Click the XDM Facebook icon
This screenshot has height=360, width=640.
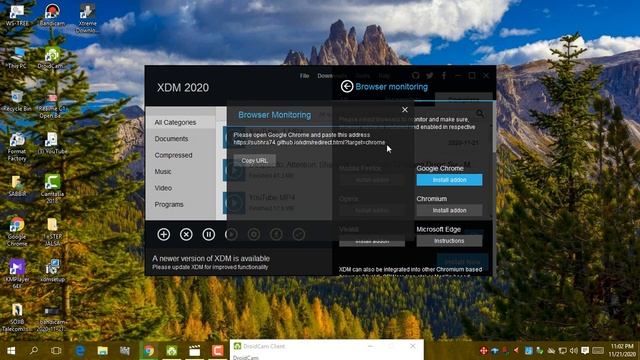tap(444, 76)
